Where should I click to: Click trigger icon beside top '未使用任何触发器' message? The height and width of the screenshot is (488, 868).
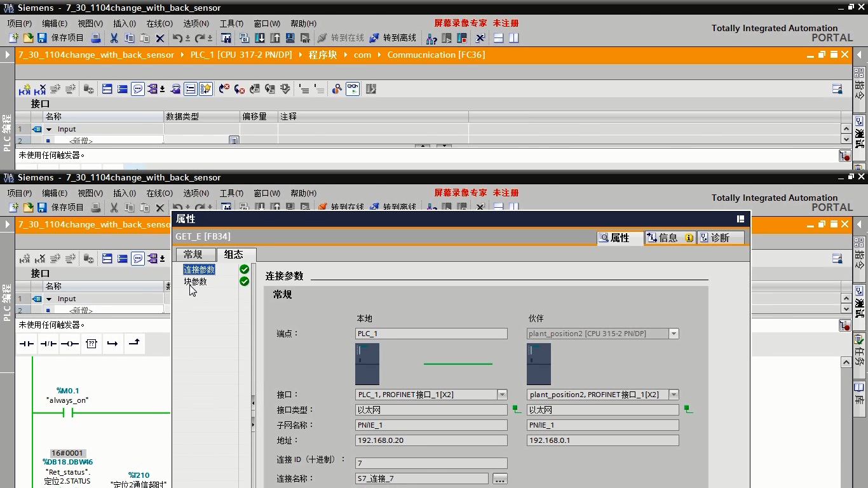click(x=844, y=156)
